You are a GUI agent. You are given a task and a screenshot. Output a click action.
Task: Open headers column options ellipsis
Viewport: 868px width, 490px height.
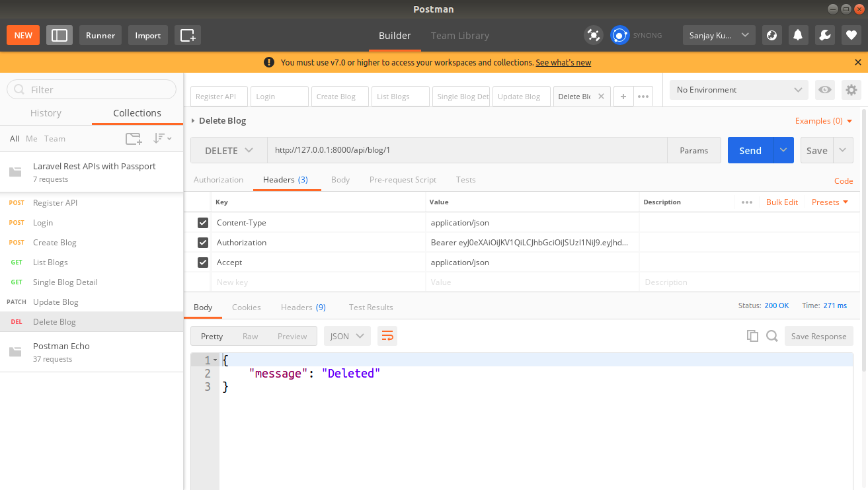747,202
